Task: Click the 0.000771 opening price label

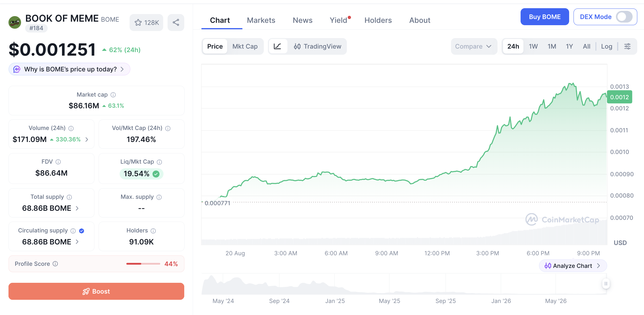Action: (x=217, y=203)
